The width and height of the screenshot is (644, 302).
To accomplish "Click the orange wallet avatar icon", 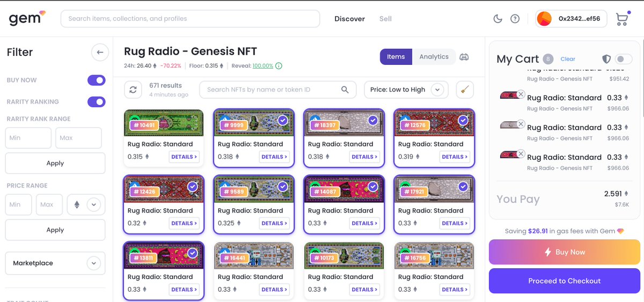I will click(544, 19).
